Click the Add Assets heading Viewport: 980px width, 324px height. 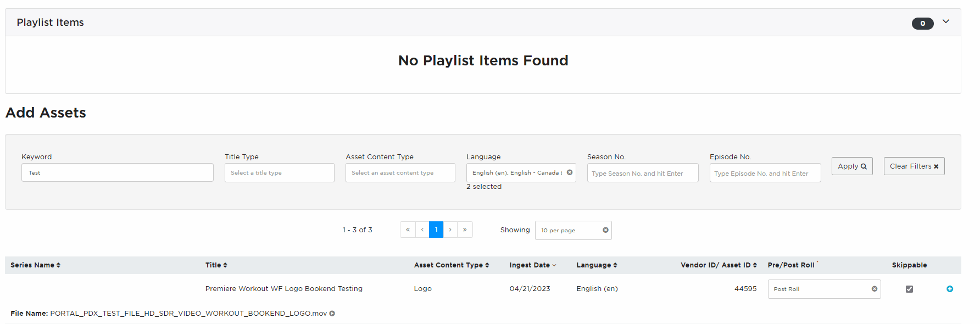coord(46,113)
